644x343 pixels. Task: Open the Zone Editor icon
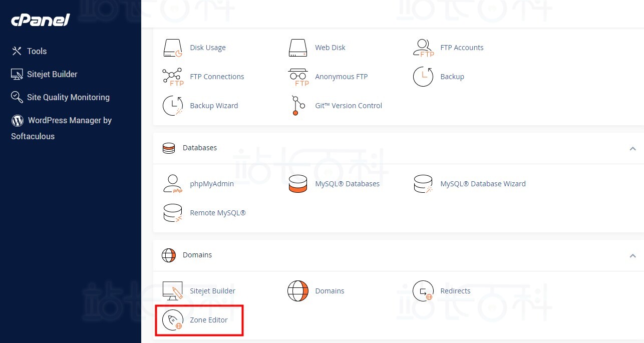pos(172,320)
